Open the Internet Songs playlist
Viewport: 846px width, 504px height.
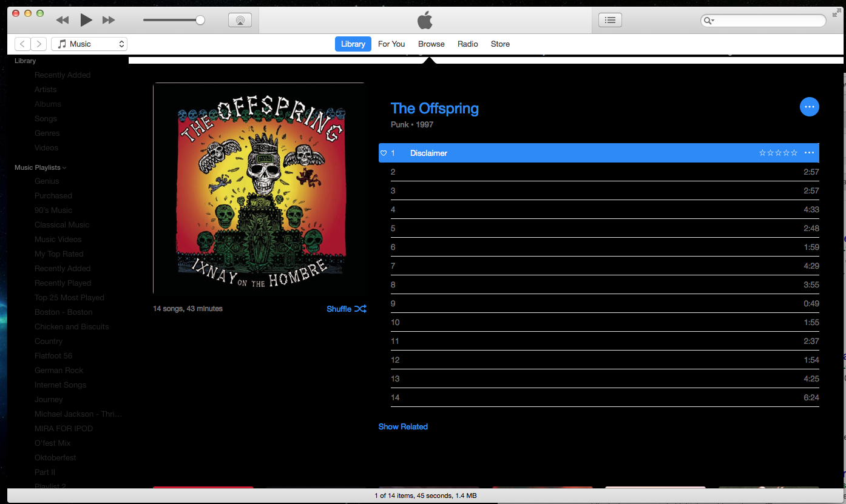pyautogui.click(x=61, y=385)
